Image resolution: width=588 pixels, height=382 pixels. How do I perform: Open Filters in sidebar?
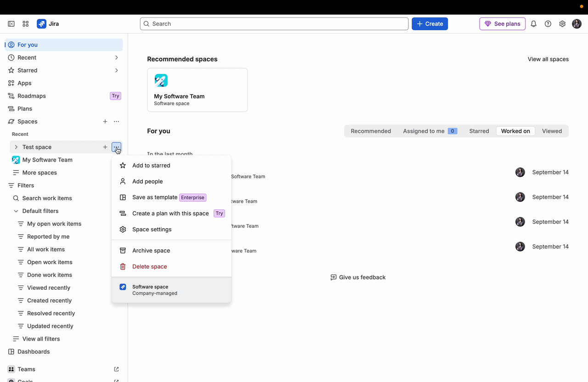(x=64, y=185)
